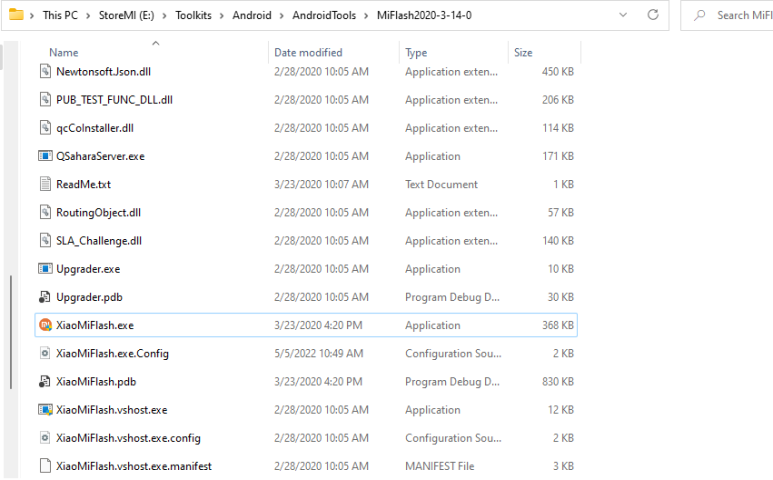Click the XiaoMiFlash.exe.Config gear file icon
Screen dimensions: 773x480
click(x=45, y=353)
